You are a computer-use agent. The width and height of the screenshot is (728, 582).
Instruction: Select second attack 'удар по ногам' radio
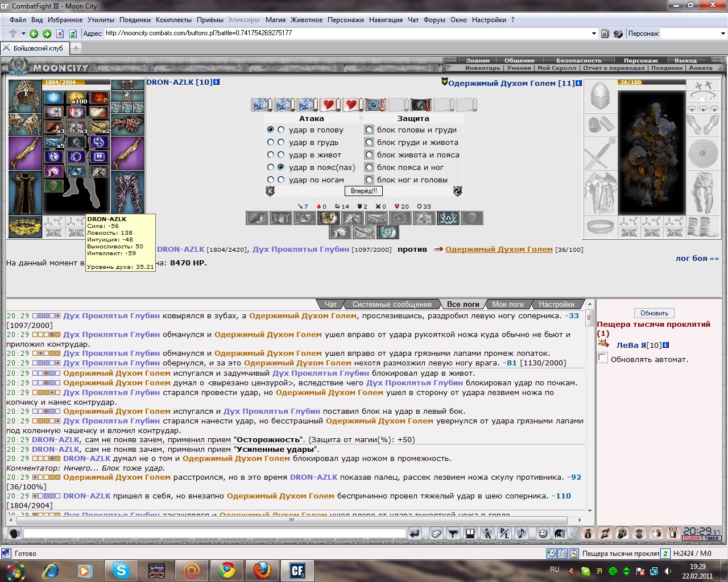point(281,180)
